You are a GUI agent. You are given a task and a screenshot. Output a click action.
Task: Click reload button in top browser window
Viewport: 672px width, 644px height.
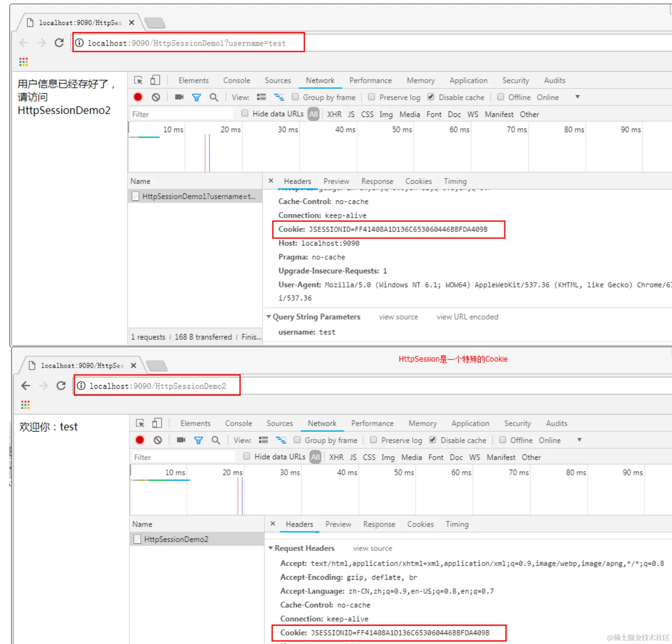59,42
